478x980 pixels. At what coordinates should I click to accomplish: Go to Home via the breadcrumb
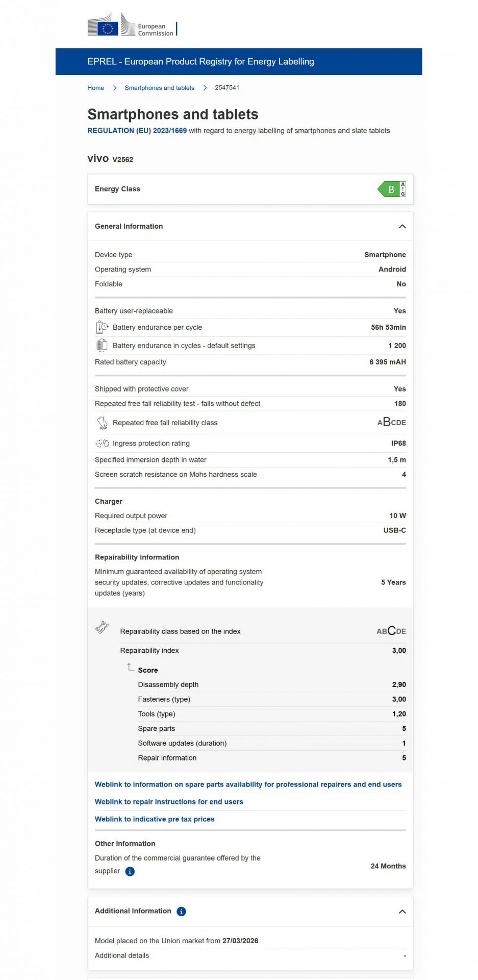click(95, 88)
